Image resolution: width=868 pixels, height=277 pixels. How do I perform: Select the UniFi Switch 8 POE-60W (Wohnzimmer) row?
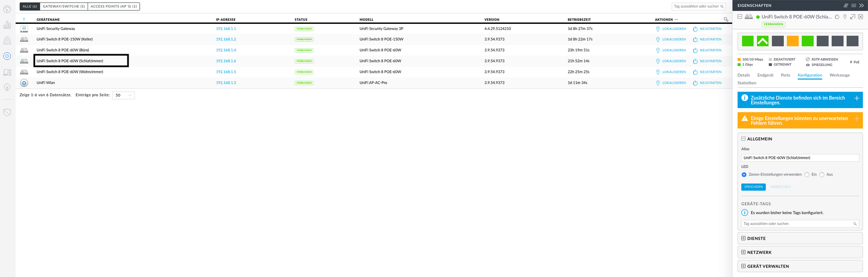[x=374, y=72]
